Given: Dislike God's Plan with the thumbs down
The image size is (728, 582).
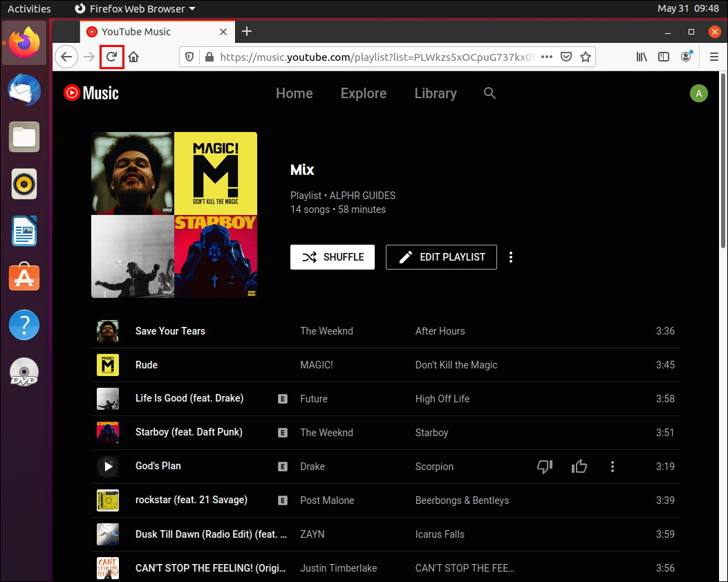Looking at the screenshot, I should (545, 467).
